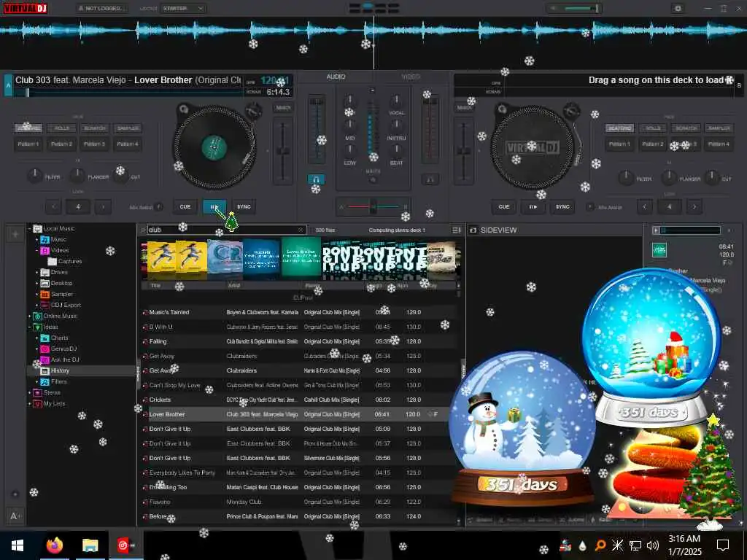Open browser options menu icon next to search

pyautogui.click(x=456, y=230)
